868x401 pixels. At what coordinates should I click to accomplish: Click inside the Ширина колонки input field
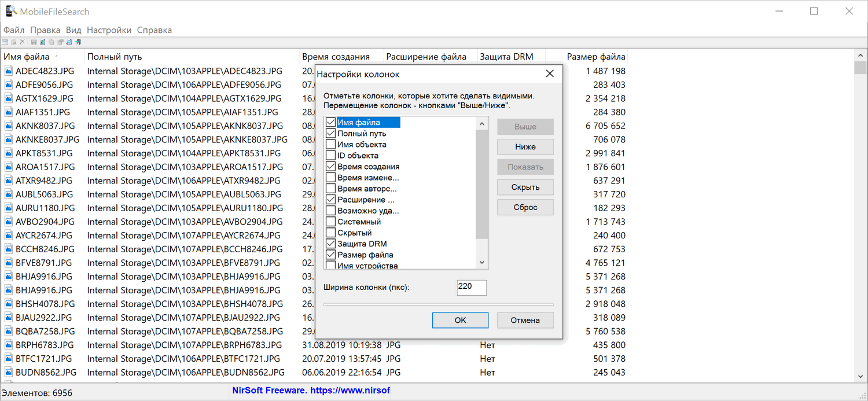point(471,288)
